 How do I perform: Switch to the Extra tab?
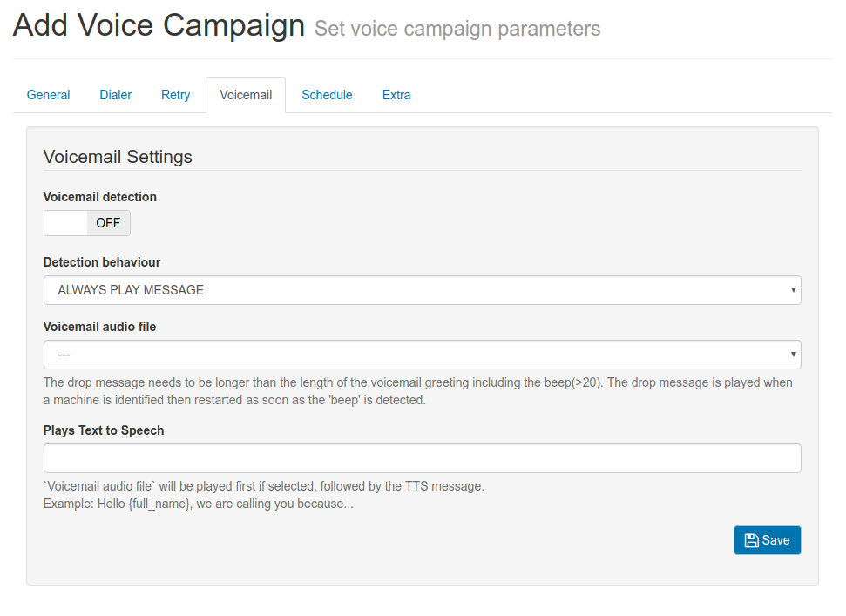(396, 95)
